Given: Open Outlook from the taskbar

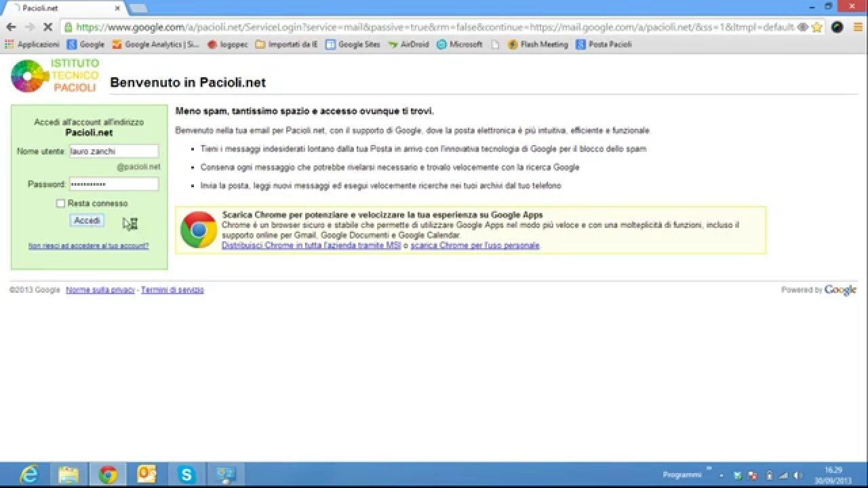Looking at the screenshot, I should click(146, 474).
